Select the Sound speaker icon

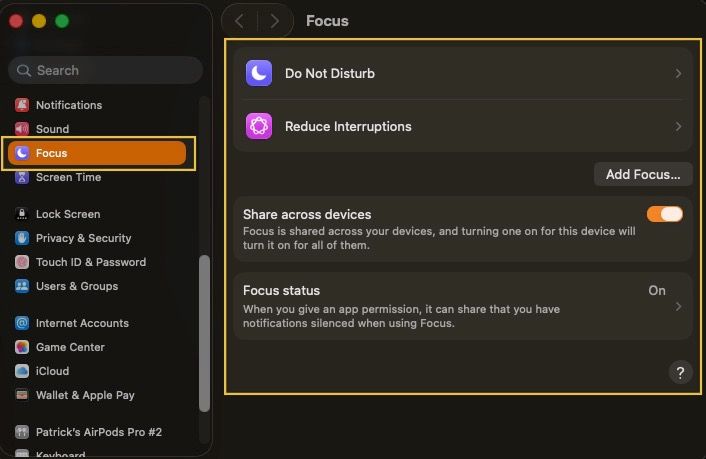click(22, 129)
